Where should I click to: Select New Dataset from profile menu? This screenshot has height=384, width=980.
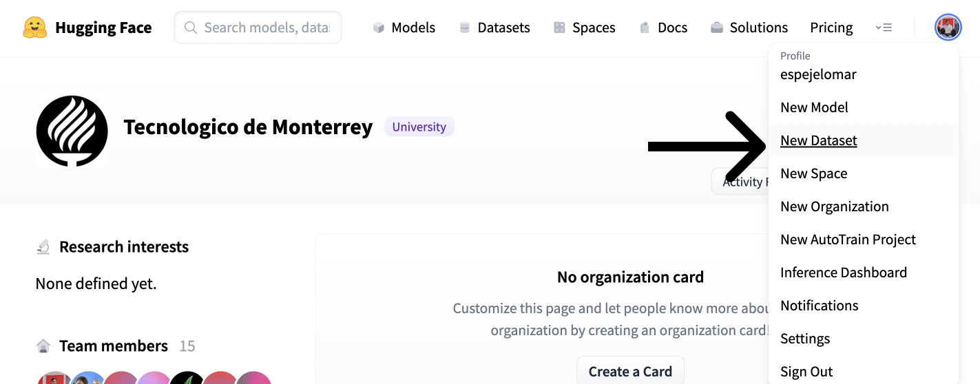pyautogui.click(x=818, y=140)
